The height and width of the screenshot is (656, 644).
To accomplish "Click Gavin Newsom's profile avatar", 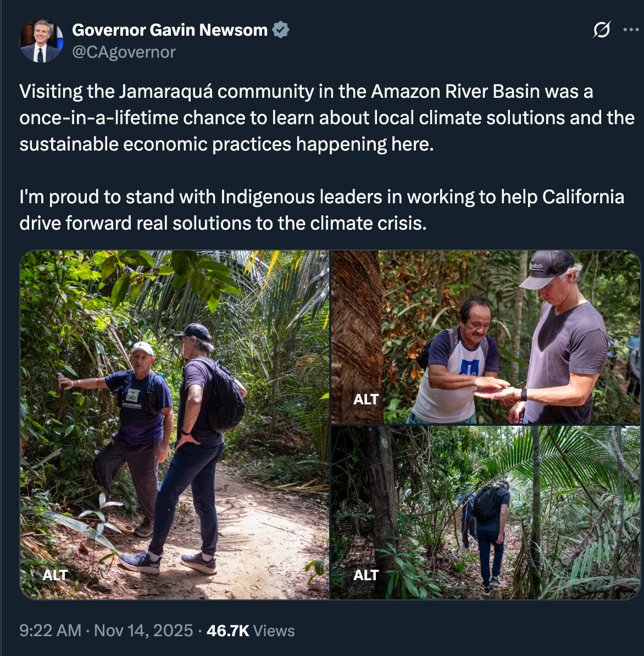I will (x=41, y=41).
